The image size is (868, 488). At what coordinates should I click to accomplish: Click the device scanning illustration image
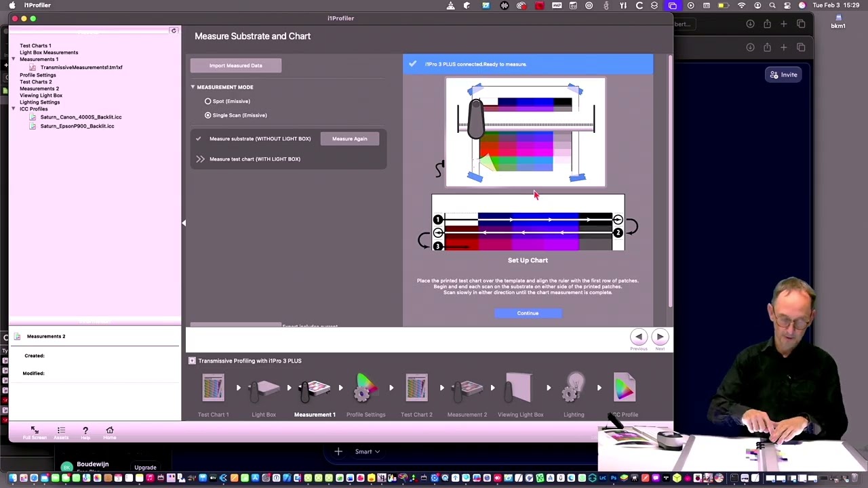[x=526, y=133]
